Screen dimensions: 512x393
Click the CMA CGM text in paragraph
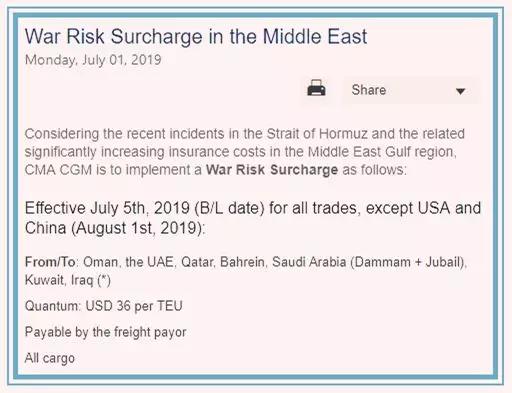(x=58, y=170)
